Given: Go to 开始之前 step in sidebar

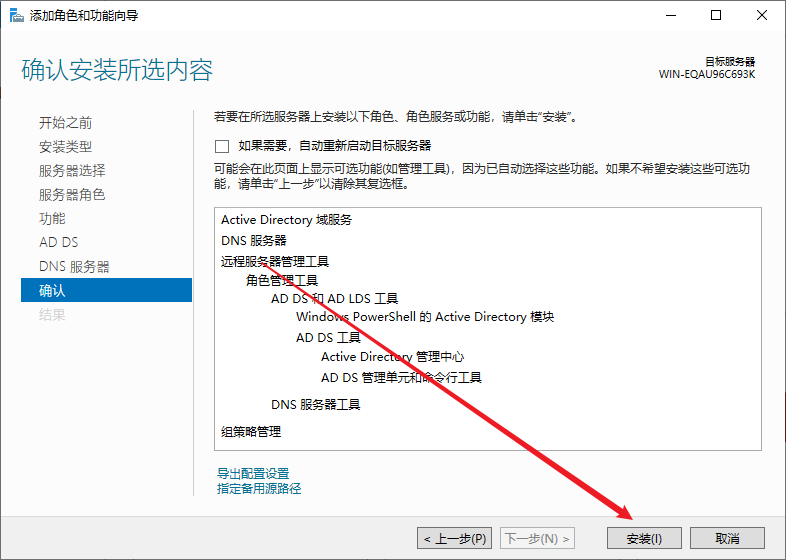Looking at the screenshot, I should (x=66, y=122).
